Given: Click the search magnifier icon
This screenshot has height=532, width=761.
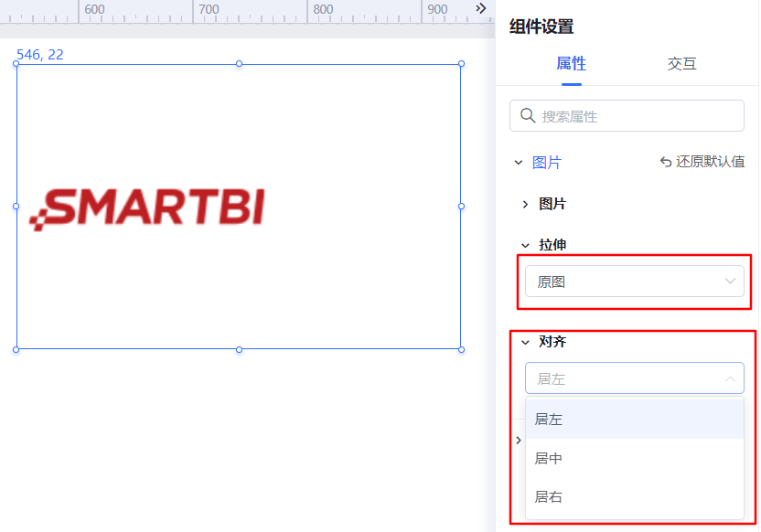Looking at the screenshot, I should point(528,115).
